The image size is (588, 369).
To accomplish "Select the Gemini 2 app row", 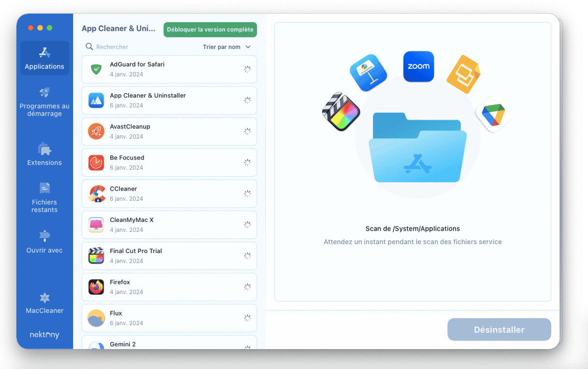I will (x=169, y=342).
